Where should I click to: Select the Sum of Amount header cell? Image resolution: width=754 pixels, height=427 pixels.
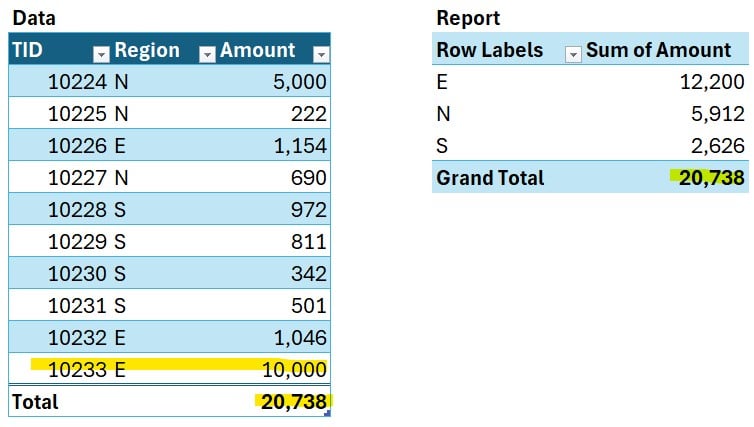point(658,50)
